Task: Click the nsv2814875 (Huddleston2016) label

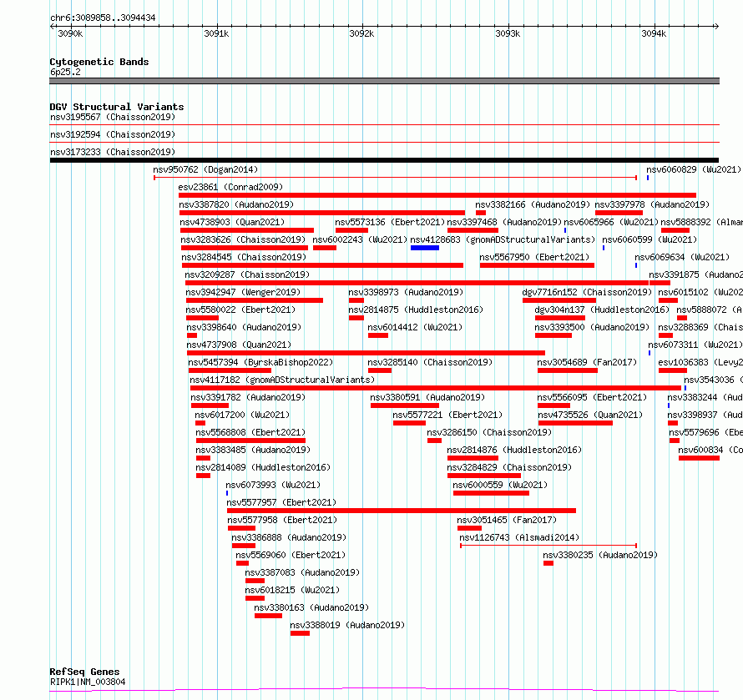Action: (416, 310)
